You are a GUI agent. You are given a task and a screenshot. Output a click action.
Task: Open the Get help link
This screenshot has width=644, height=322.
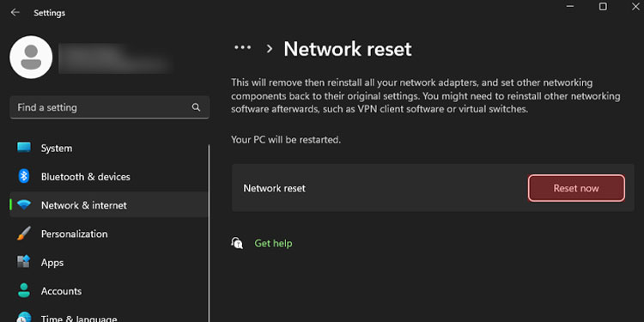pyautogui.click(x=273, y=243)
